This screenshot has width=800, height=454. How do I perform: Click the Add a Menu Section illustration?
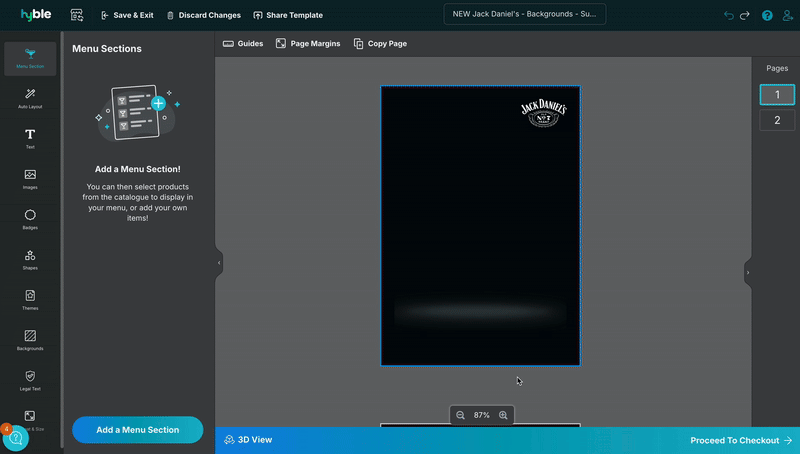click(x=137, y=113)
